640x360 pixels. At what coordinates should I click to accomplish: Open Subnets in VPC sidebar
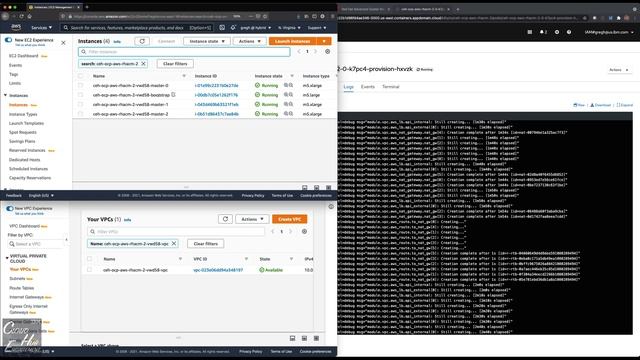pos(17,278)
